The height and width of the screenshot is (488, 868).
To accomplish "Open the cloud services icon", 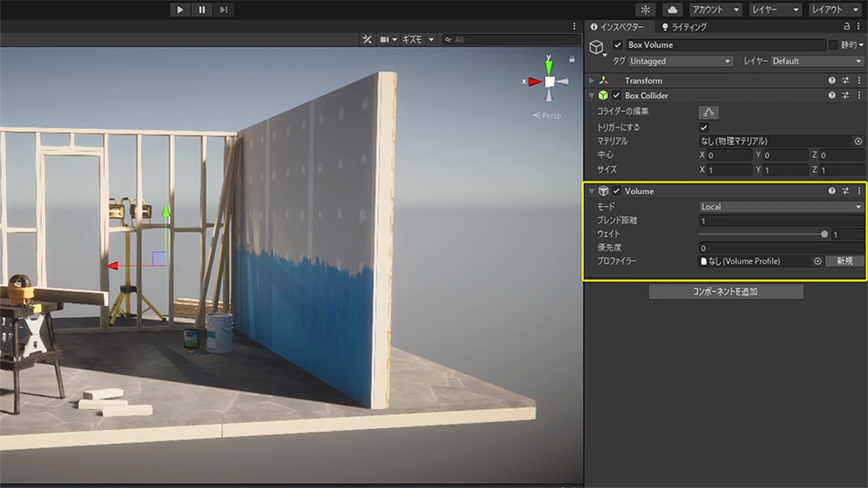I will click(x=672, y=9).
